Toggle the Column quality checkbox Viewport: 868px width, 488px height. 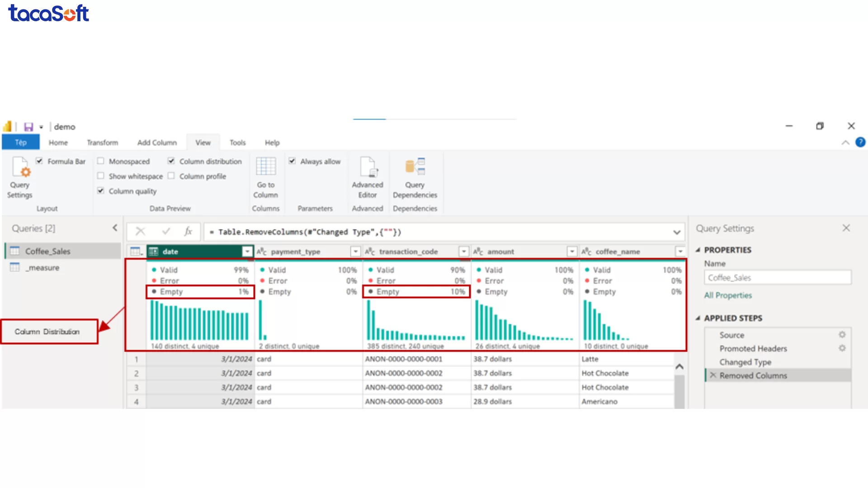[100, 191]
